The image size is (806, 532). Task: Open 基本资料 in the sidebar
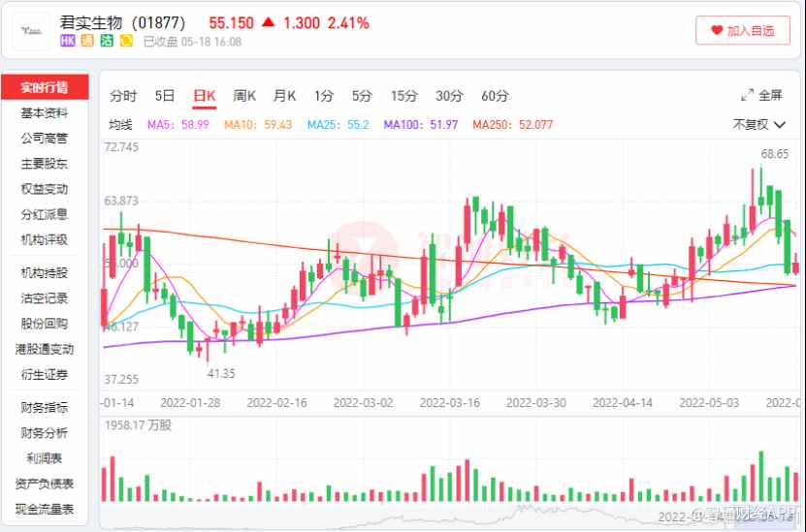pos(45,113)
